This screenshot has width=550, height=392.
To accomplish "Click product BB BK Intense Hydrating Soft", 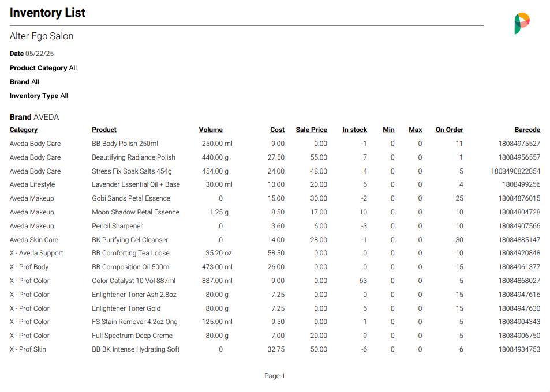I will (136, 349).
